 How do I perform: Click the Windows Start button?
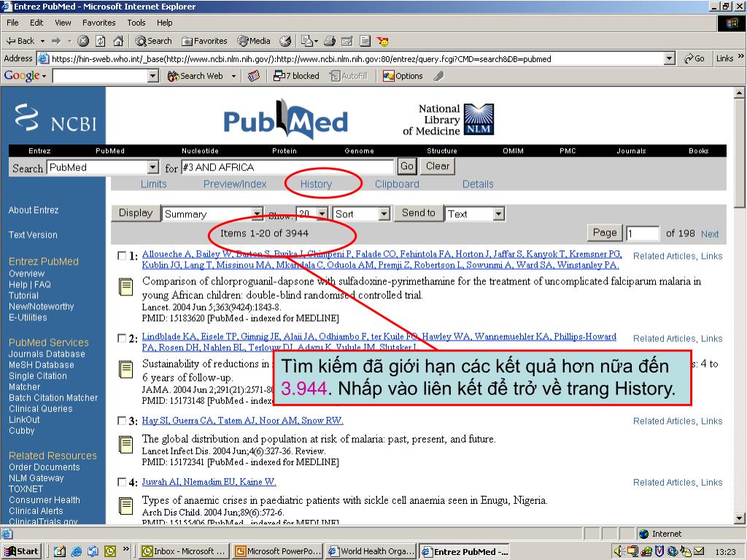tap(21, 551)
